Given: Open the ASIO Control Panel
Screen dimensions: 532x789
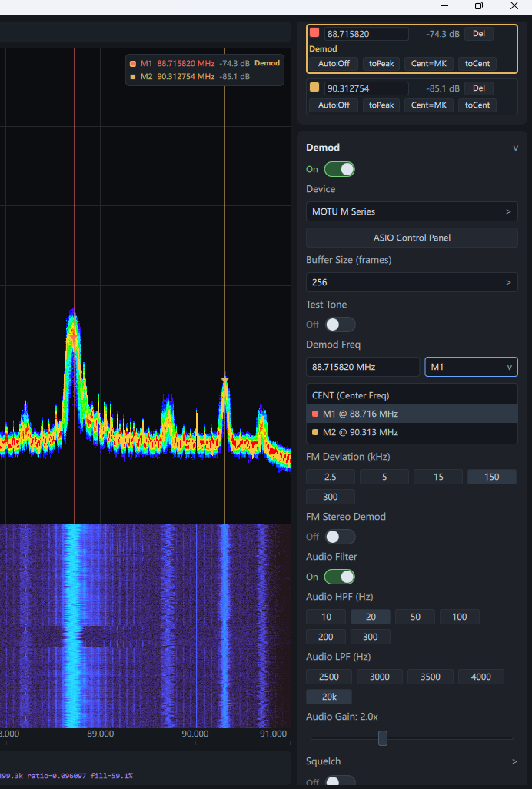Looking at the screenshot, I should pyautogui.click(x=411, y=238).
